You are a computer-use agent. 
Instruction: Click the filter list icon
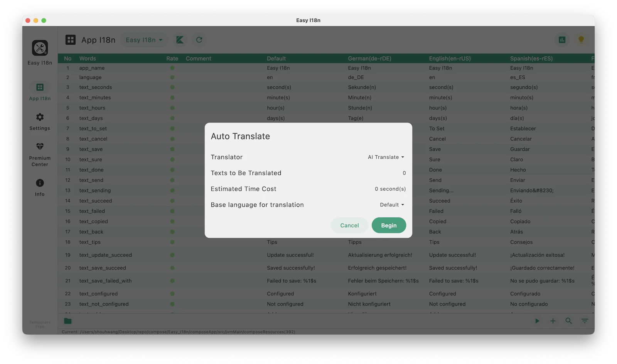585,321
